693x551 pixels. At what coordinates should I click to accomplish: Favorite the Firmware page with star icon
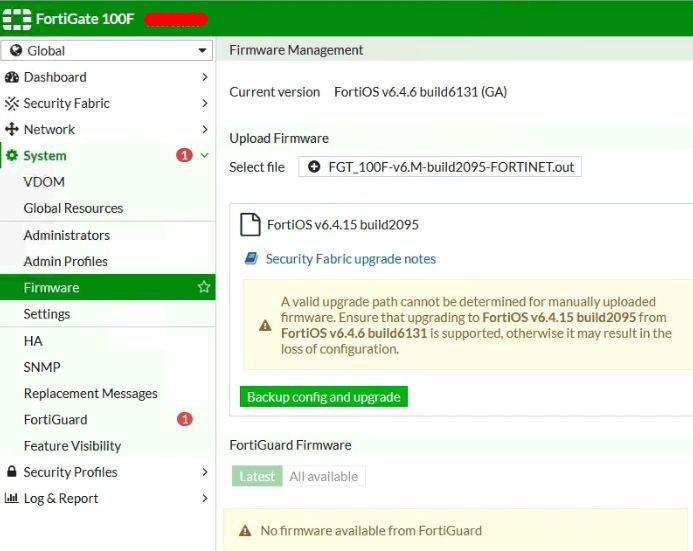tap(204, 287)
